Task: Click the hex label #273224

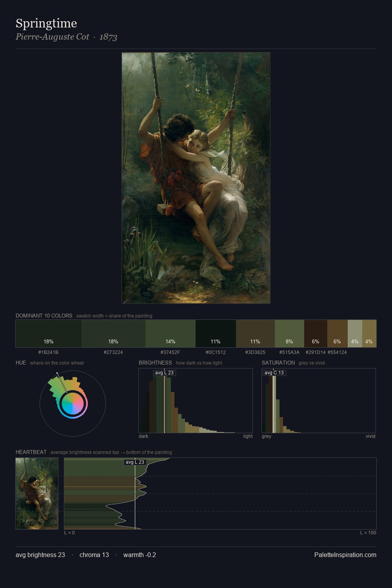Action: click(113, 352)
